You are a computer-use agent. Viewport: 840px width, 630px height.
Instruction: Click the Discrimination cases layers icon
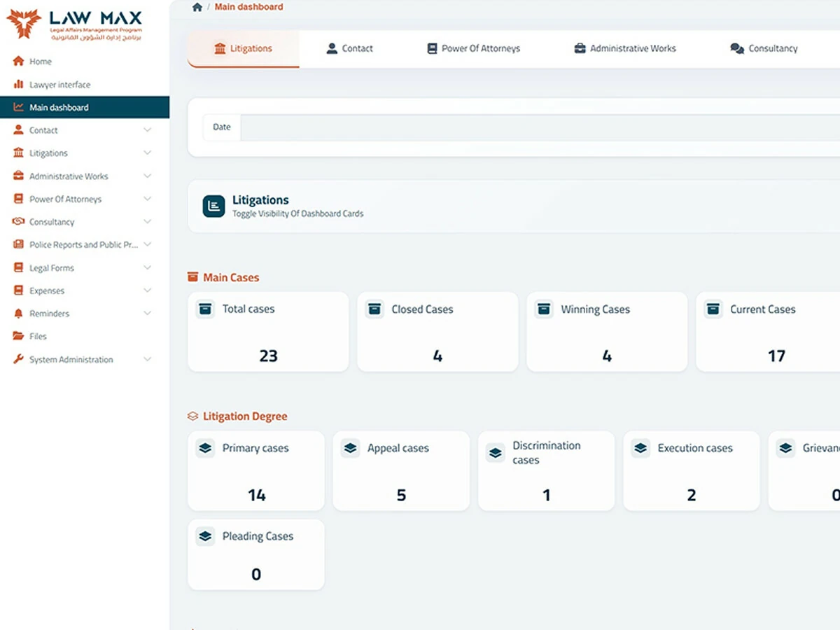(496, 453)
